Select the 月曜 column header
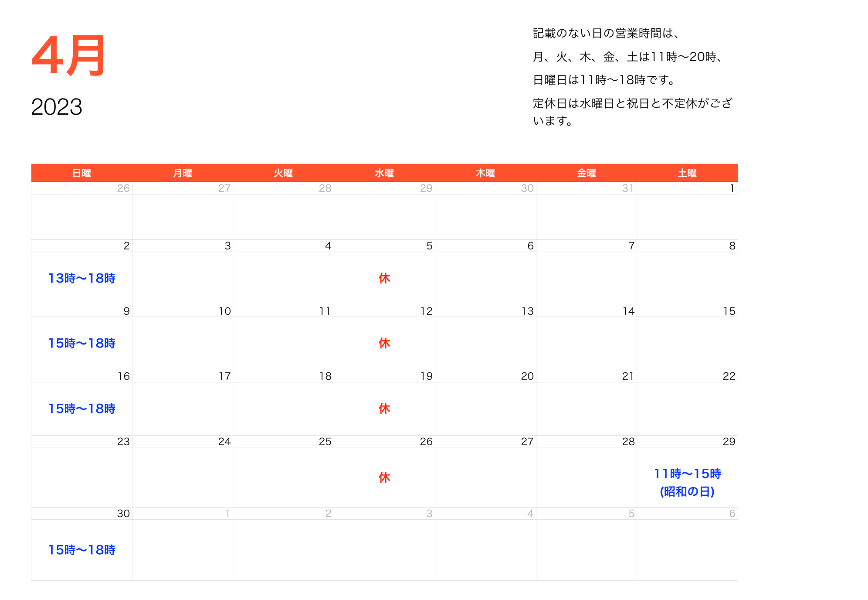The height and width of the screenshot is (600, 868). (183, 173)
